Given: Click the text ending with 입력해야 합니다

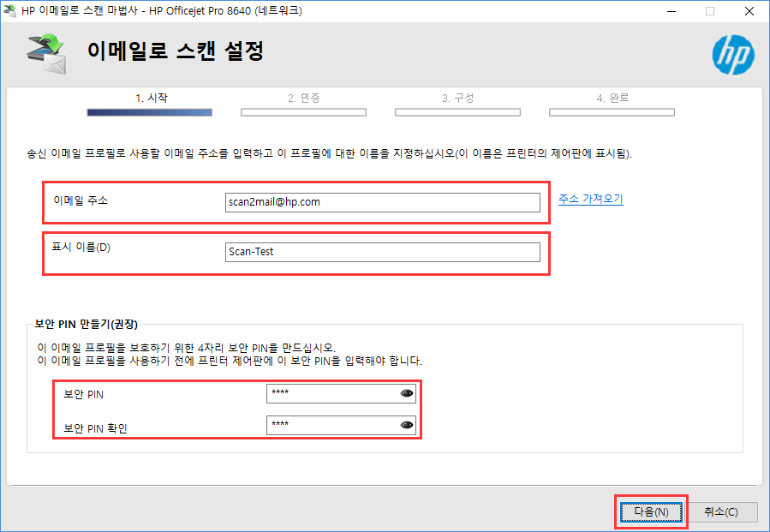Looking at the screenshot, I should coord(230,361).
